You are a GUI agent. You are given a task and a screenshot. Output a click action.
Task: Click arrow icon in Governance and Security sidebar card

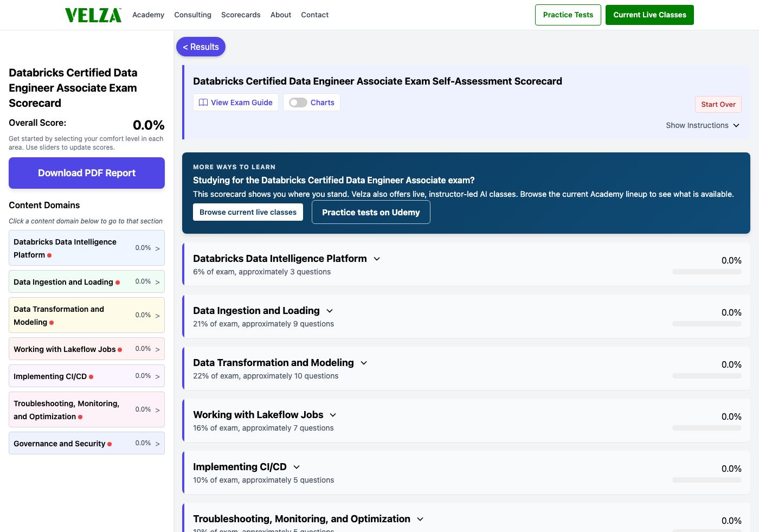[x=158, y=444]
